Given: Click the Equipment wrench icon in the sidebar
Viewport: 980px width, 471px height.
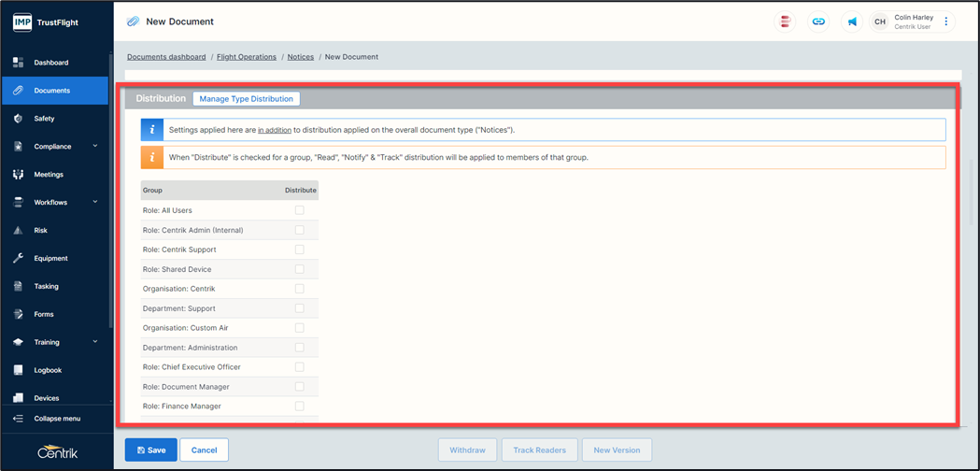Looking at the screenshot, I should coord(18,258).
